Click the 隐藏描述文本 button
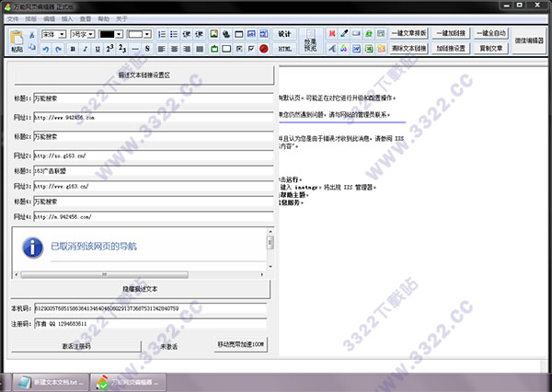 (140, 289)
